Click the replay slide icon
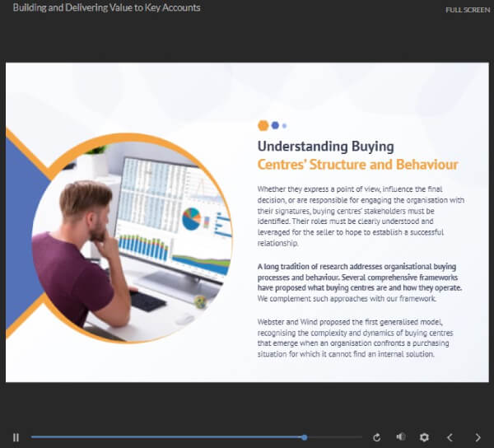Viewport: 494px width, 448px height. pyautogui.click(x=376, y=437)
